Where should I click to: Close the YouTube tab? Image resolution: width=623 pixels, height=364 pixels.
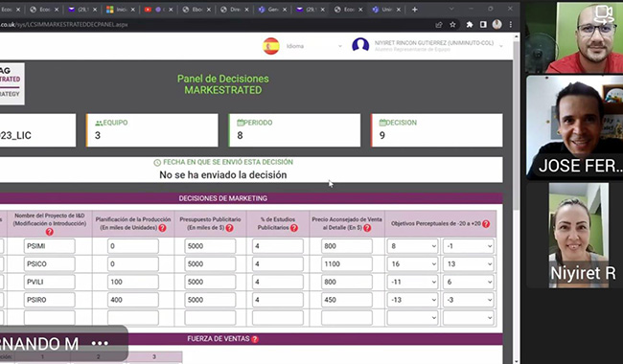click(x=171, y=10)
